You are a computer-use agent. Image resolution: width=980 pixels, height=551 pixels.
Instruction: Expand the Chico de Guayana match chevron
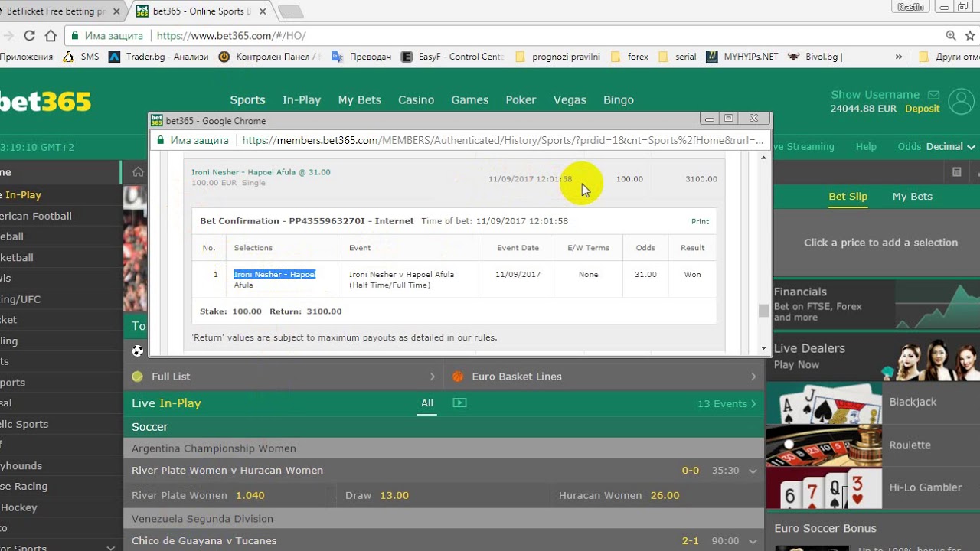click(x=753, y=541)
